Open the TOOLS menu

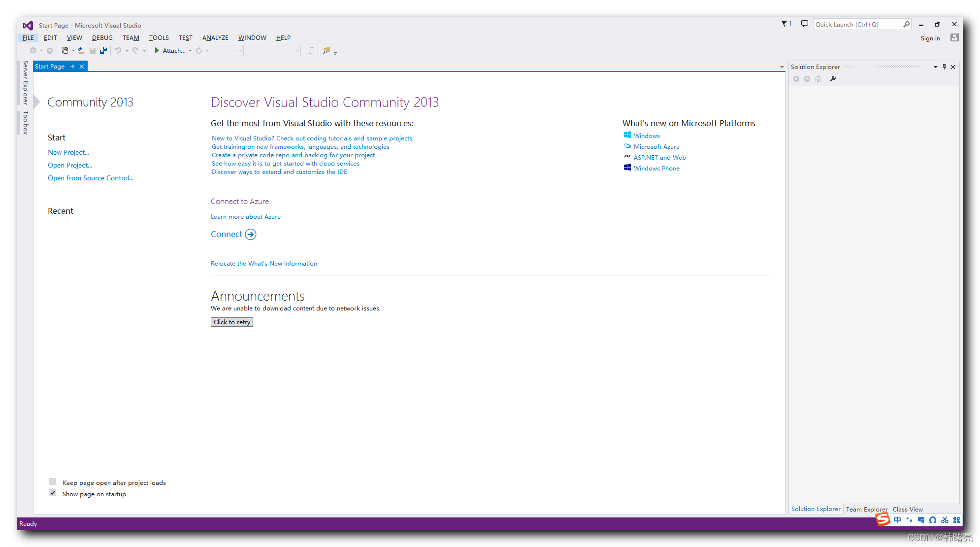click(159, 37)
